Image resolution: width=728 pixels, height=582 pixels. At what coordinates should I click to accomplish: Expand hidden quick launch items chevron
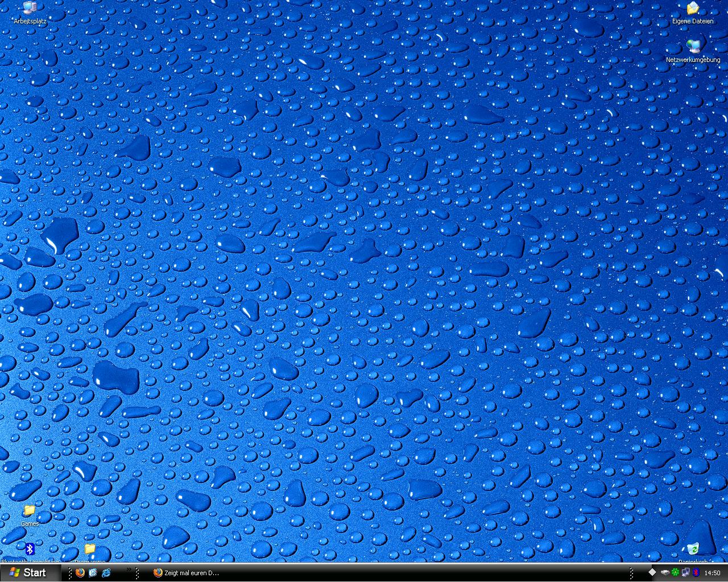(129, 569)
